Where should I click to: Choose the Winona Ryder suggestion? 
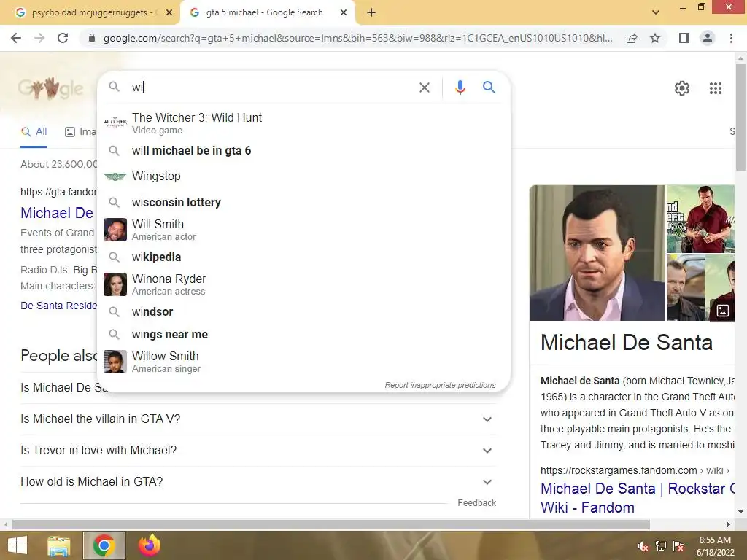pyautogui.click(x=303, y=284)
